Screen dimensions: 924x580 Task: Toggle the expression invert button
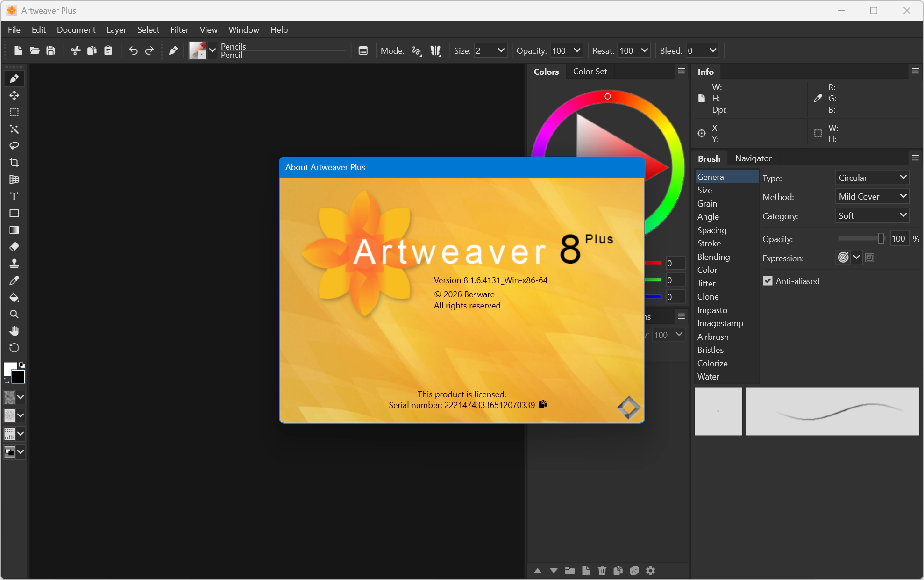tap(869, 258)
